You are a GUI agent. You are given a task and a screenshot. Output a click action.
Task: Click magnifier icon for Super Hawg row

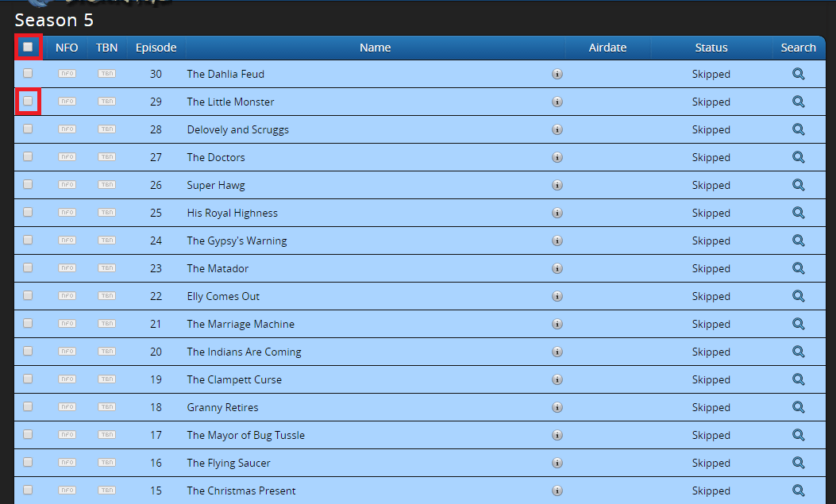tap(798, 185)
